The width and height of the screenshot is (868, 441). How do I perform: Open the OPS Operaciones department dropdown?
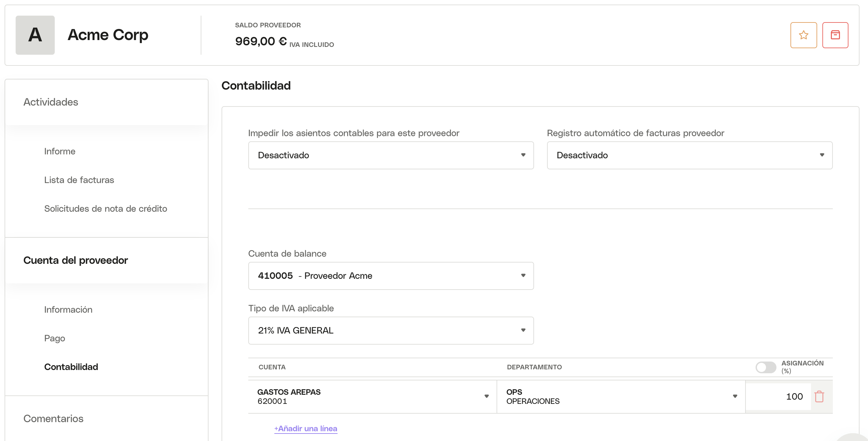click(621, 396)
